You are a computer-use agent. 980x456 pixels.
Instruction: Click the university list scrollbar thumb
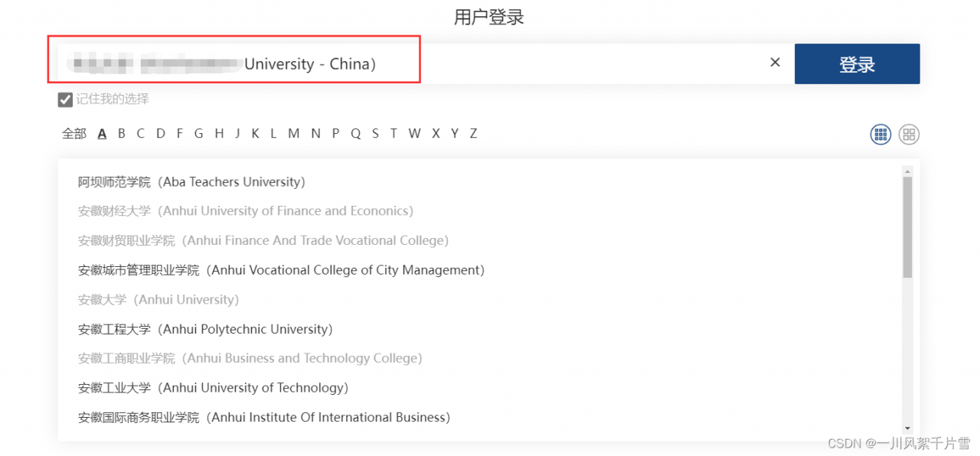[907, 226]
